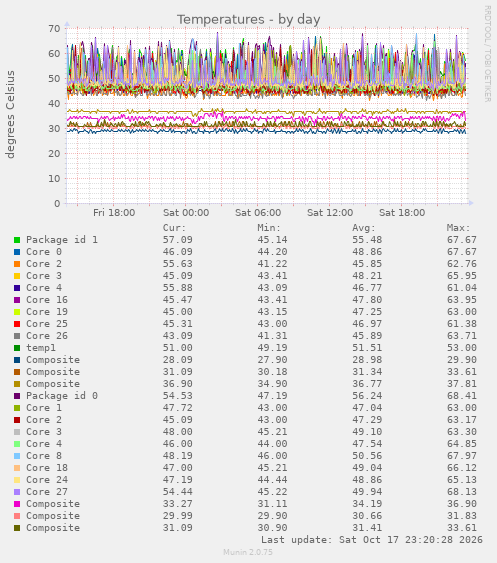Screen dimensions: 497x563
Task: Click the 'Core 18' legend label
Action: [x=47, y=468]
